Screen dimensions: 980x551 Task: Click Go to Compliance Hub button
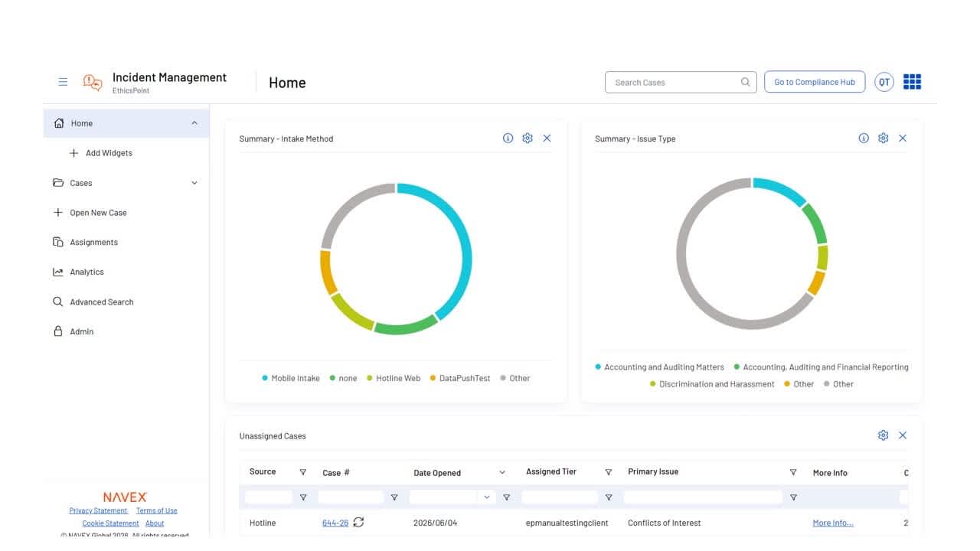click(x=815, y=82)
